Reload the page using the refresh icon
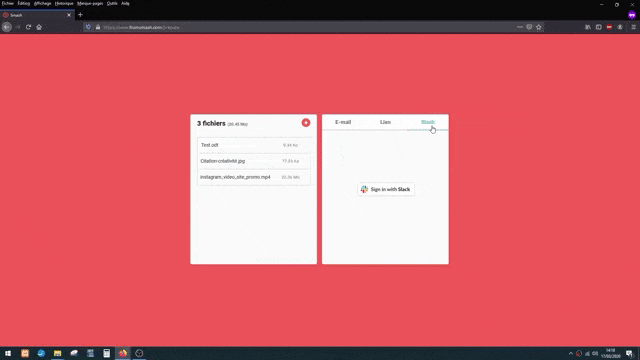The height and width of the screenshot is (360, 640). [x=28, y=27]
